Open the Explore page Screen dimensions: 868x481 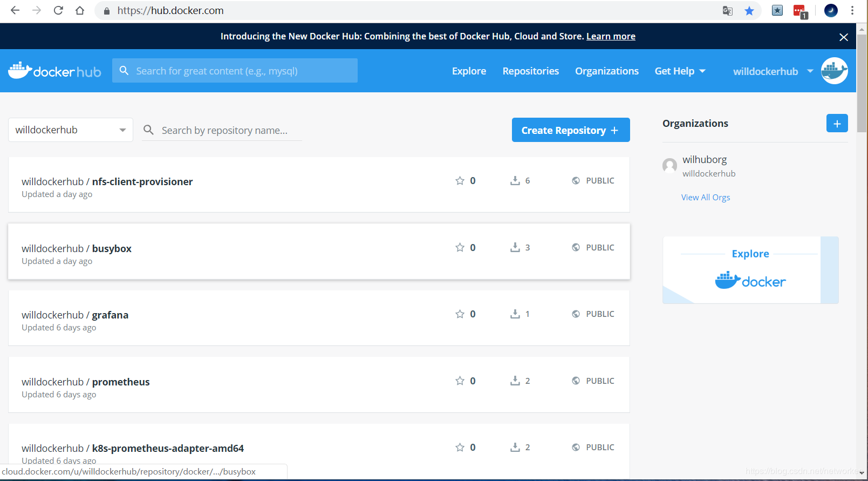coord(469,71)
